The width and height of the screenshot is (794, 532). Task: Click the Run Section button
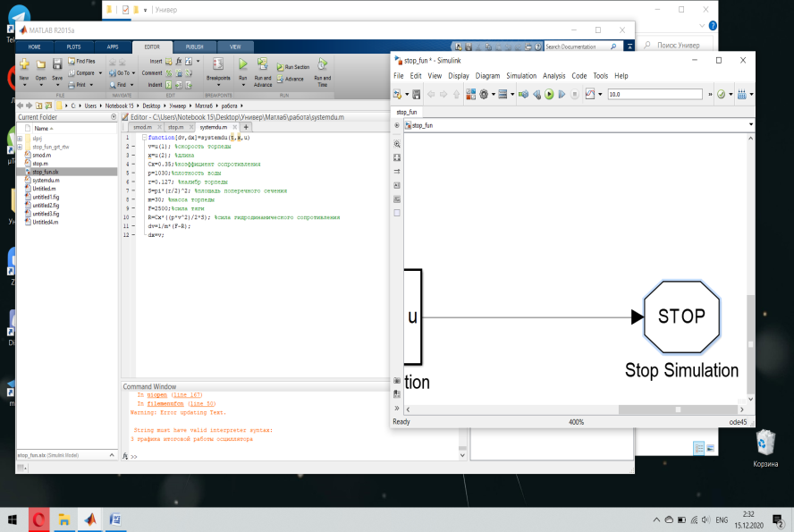(291, 67)
